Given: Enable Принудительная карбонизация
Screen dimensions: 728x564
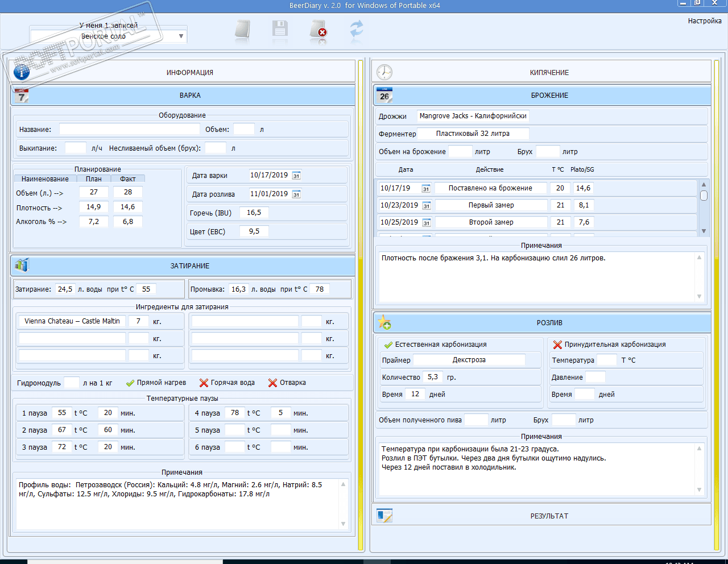Looking at the screenshot, I should tap(557, 345).
